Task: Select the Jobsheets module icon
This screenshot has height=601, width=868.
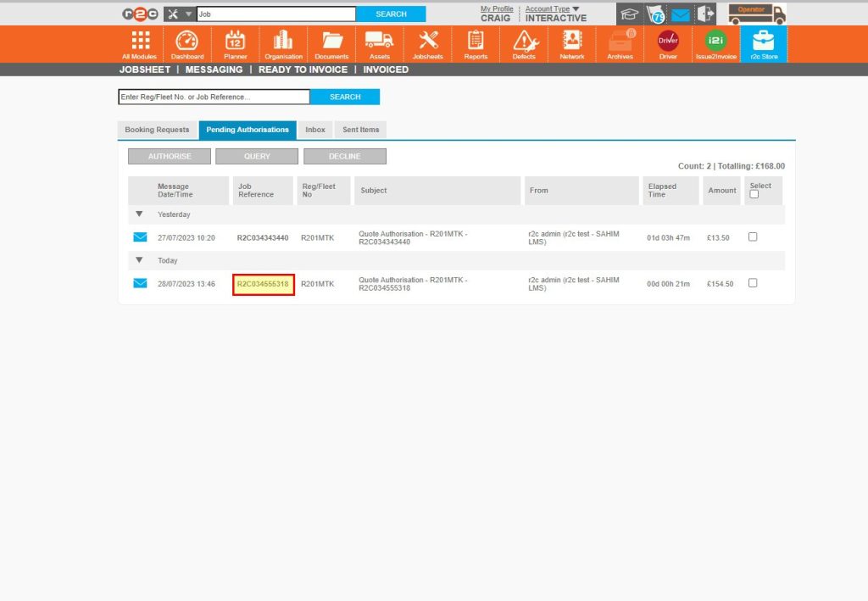Action: [427, 42]
